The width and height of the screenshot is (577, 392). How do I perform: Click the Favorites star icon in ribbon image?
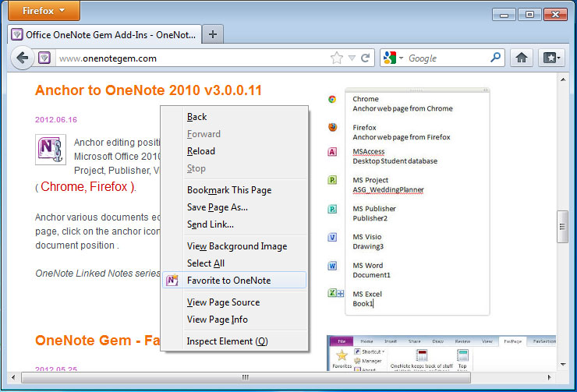342,355
